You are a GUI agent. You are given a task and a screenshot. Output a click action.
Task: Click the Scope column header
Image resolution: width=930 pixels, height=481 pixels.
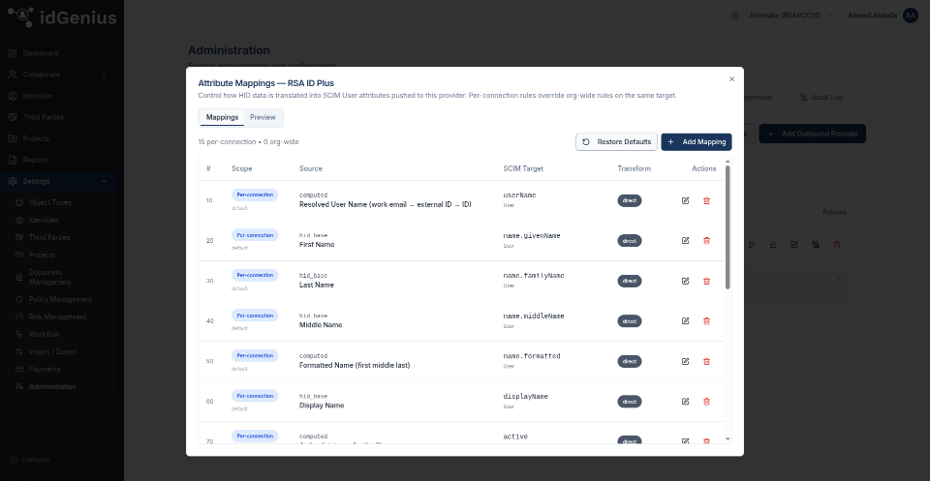coord(241,168)
